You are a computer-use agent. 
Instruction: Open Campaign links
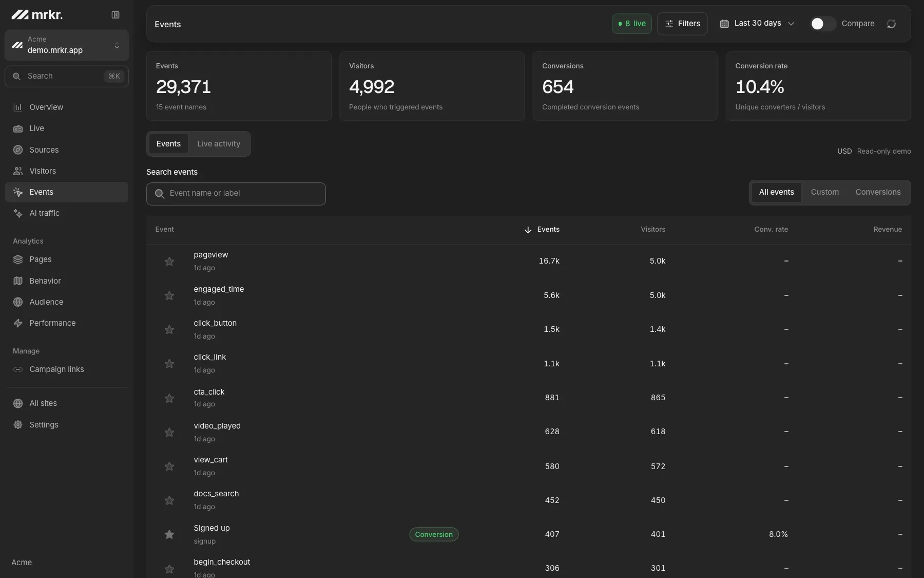pyautogui.click(x=67, y=369)
